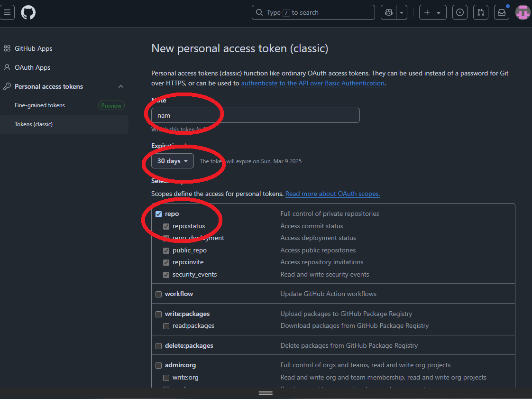This screenshot has width=532, height=399.
Task: Open the notifications inbox icon
Action: (x=501, y=12)
